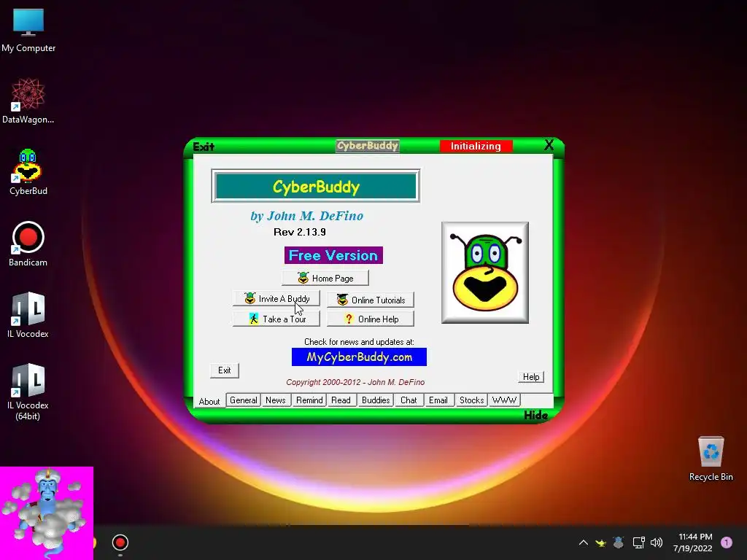Select the CyberBud desktop shortcut

28,172
